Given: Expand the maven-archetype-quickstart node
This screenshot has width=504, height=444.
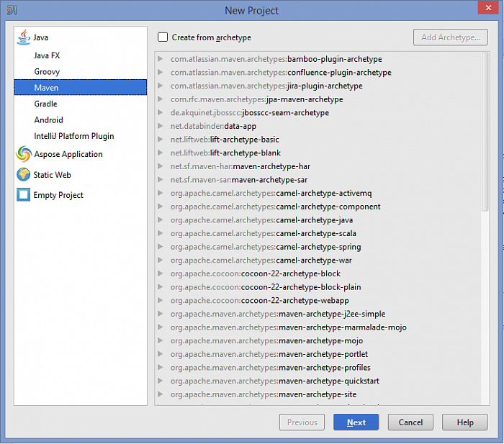Looking at the screenshot, I should point(161,381).
